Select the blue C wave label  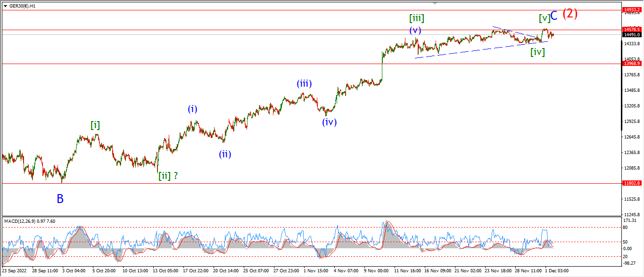[x=554, y=16]
